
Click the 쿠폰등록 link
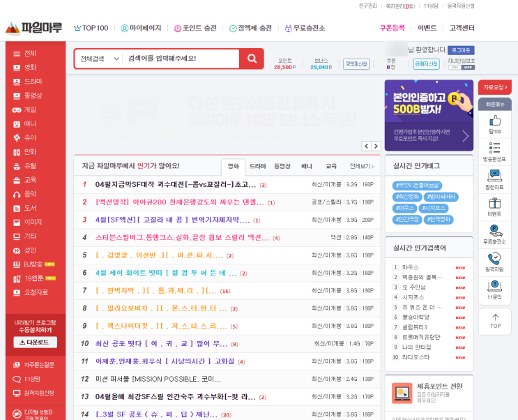coord(392,28)
